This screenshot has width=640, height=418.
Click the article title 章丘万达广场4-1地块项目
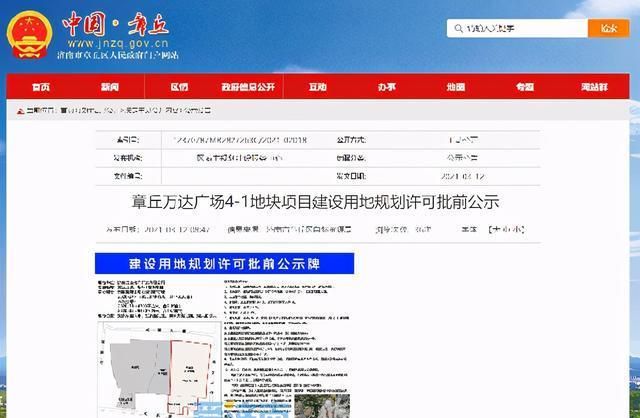(315, 202)
